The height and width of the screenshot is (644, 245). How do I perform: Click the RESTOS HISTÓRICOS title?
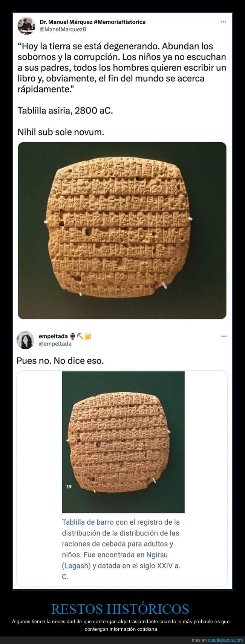pos(120,609)
